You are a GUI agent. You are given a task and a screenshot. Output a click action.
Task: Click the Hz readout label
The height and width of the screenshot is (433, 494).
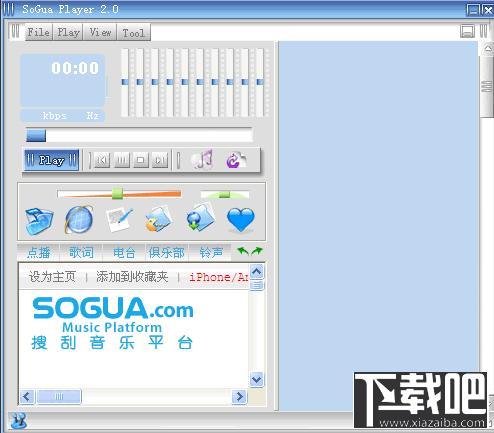pos(92,116)
